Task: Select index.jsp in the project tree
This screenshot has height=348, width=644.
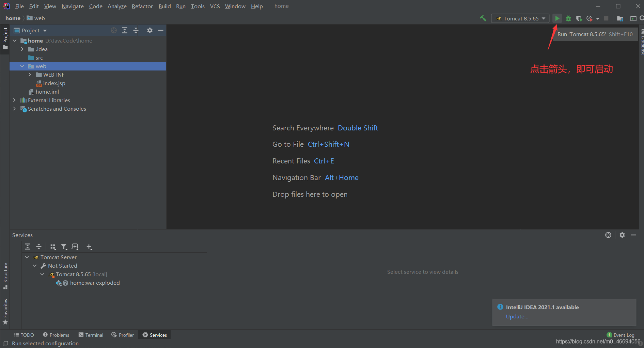Action: pos(51,83)
